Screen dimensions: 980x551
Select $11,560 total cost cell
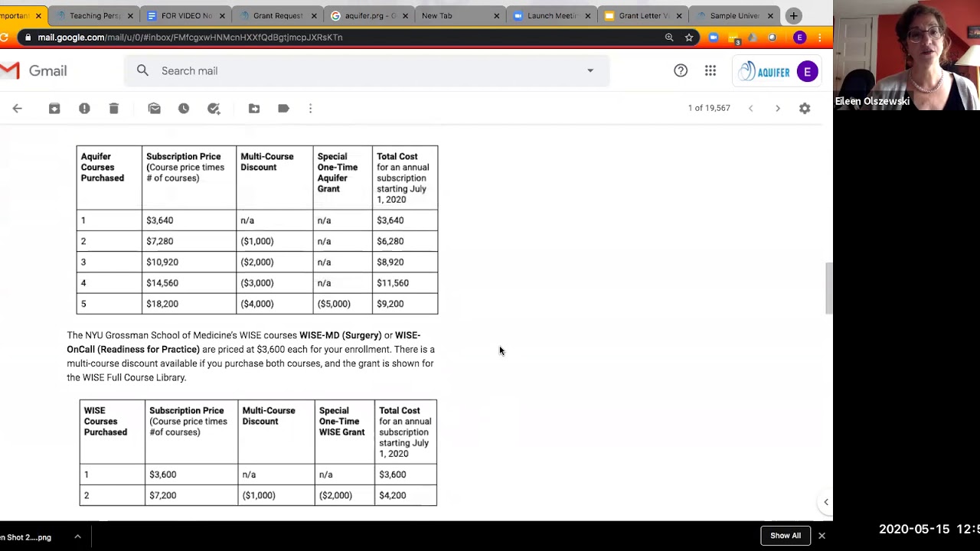pyautogui.click(x=393, y=283)
